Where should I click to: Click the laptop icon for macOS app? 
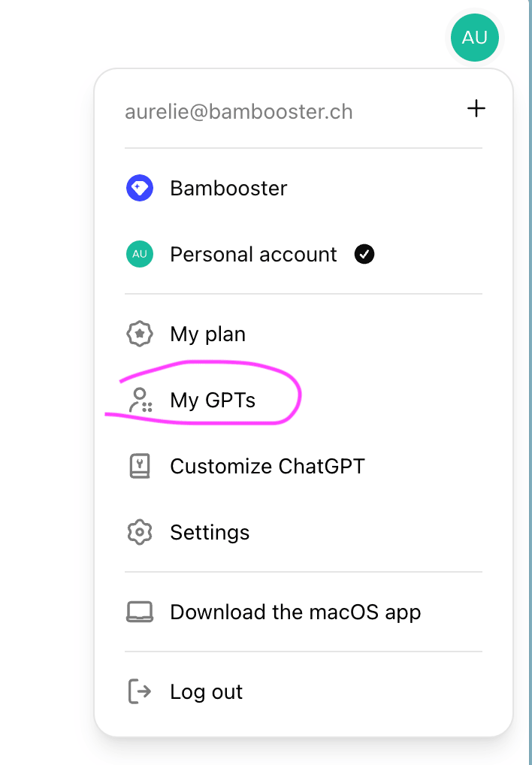[x=140, y=612]
